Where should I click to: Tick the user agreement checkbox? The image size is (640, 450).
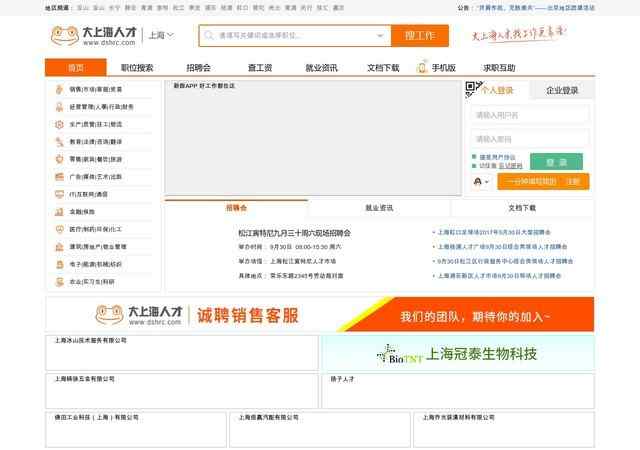coord(474,157)
